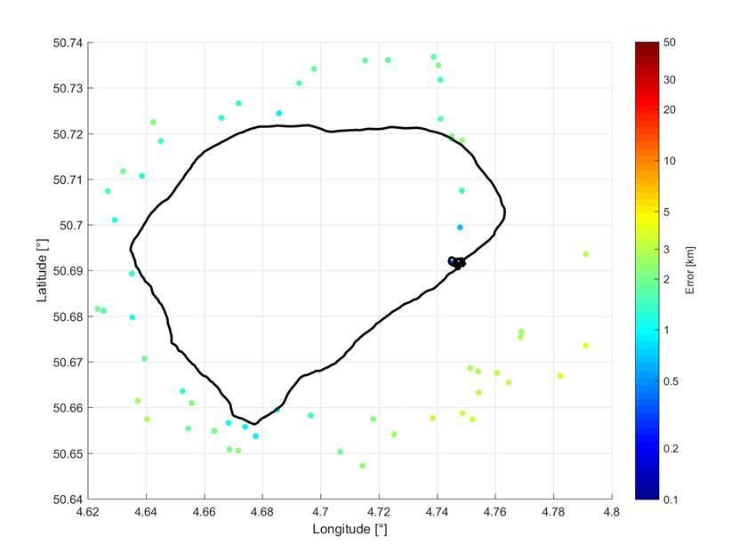747x560 pixels.
Task: Click the colorbar tick label 2
Action: (x=666, y=279)
